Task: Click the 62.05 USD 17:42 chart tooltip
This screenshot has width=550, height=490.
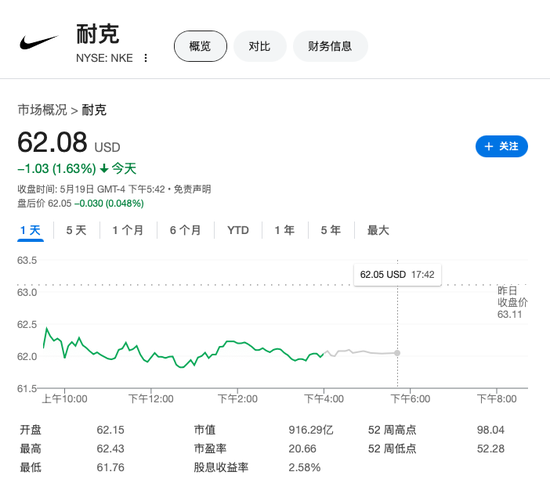Action: coord(397,275)
